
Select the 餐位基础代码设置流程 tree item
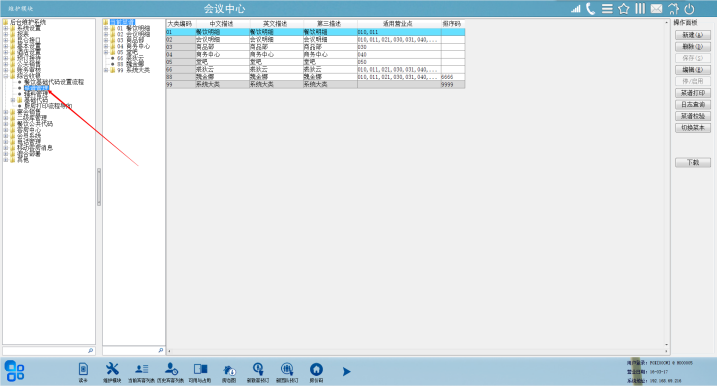pyautogui.click(x=54, y=82)
